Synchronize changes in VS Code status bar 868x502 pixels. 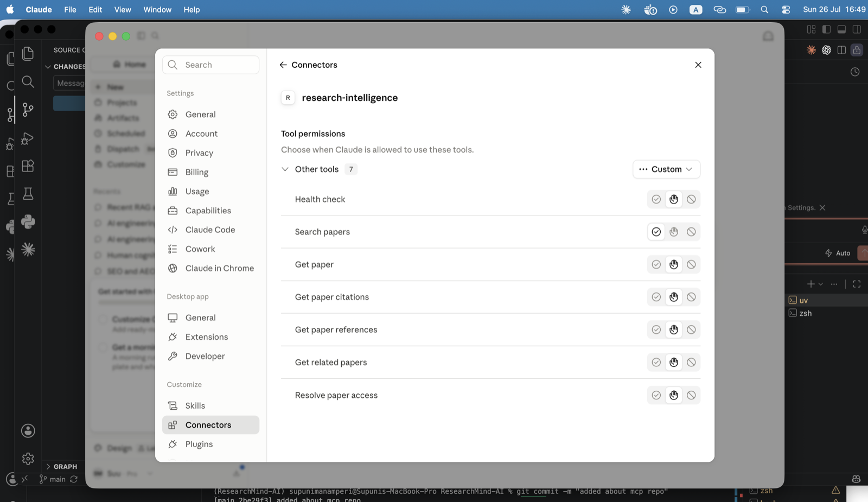click(x=74, y=480)
